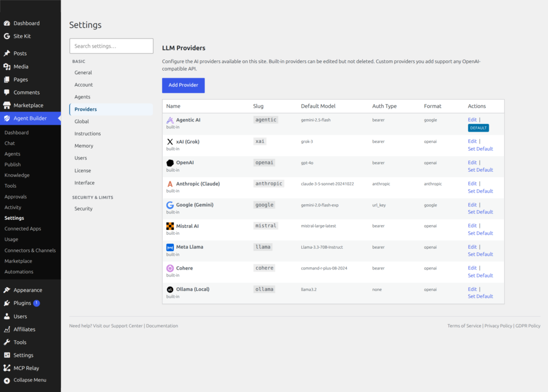Visit the Support Center link
This screenshot has width=548, height=392.
pyautogui.click(x=126, y=326)
